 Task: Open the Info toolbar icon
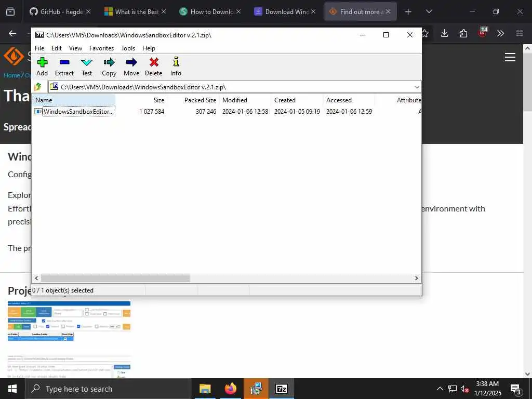click(176, 66)
